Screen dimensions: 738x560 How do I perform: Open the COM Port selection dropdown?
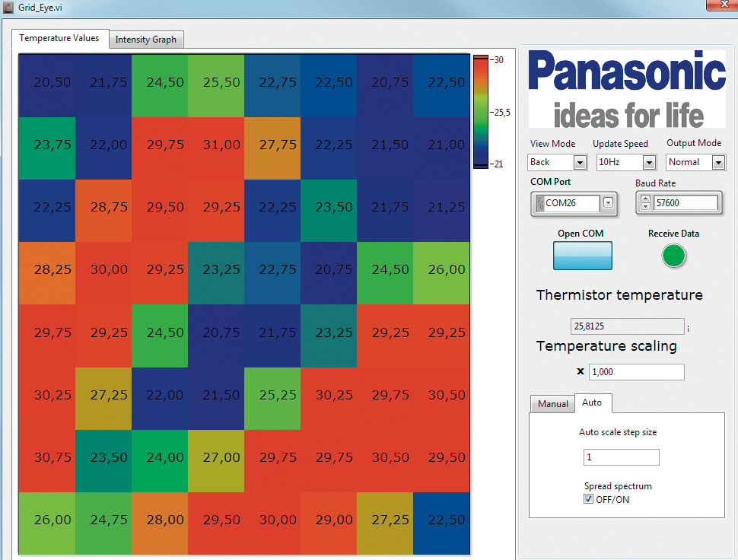click(608, 203)
